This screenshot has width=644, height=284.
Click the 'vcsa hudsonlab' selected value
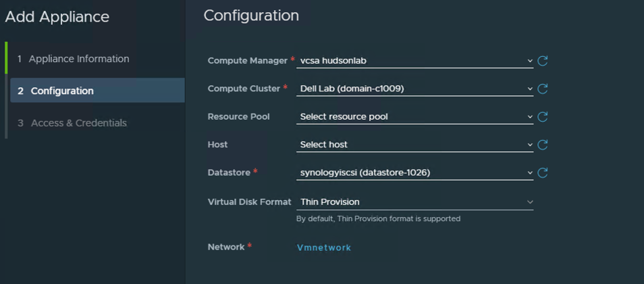click(x=333, y=60)
